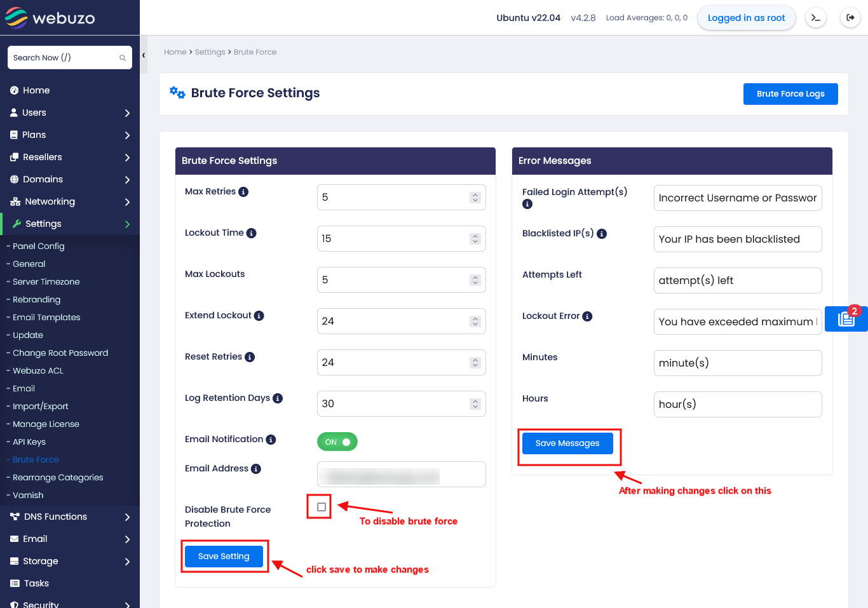Screen dimensions: 868x608
Task: Expand the DNS Functions menu chevron
Action: click(127, 517)
